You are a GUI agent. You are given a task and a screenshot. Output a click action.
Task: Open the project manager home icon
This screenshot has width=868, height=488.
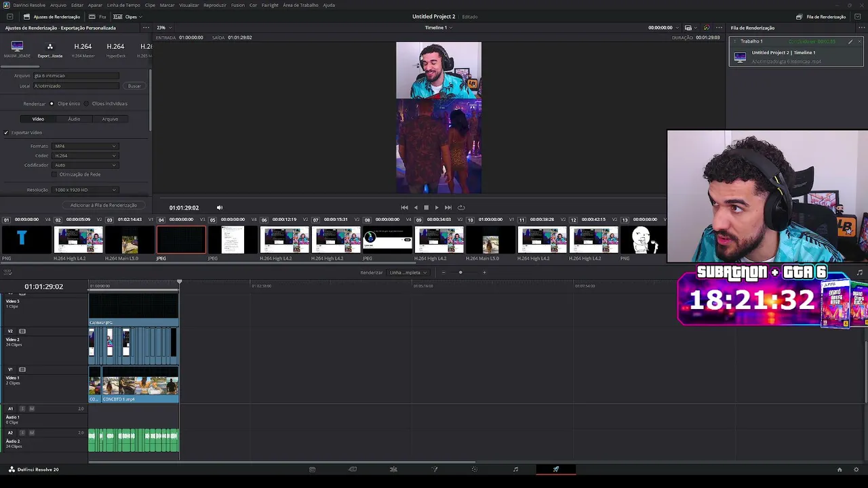840,470
